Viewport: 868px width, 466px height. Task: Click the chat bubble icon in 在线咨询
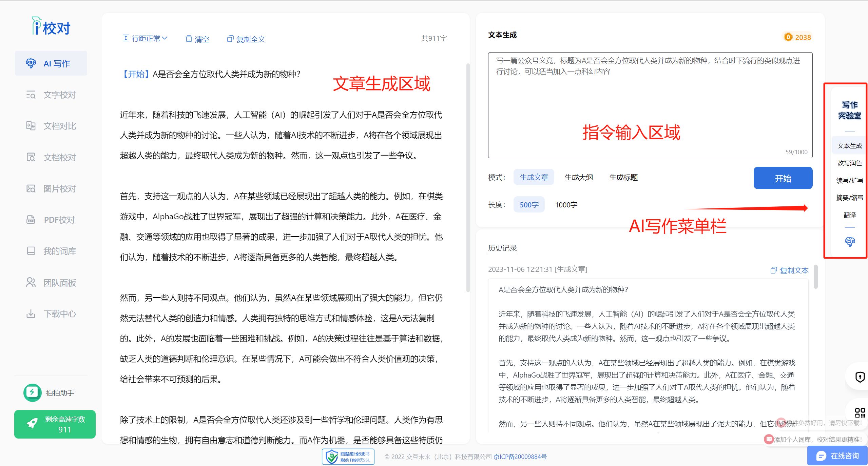tap(821, 456)
